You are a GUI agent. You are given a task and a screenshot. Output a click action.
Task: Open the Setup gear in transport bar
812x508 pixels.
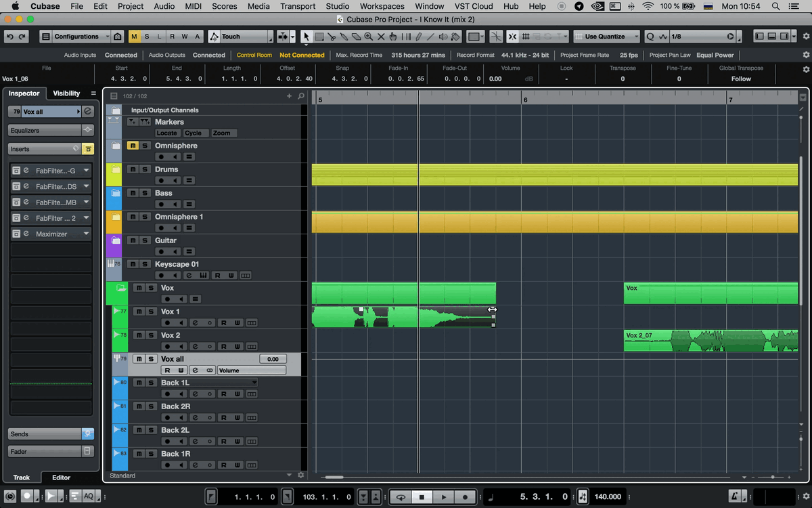coord(805,497)
